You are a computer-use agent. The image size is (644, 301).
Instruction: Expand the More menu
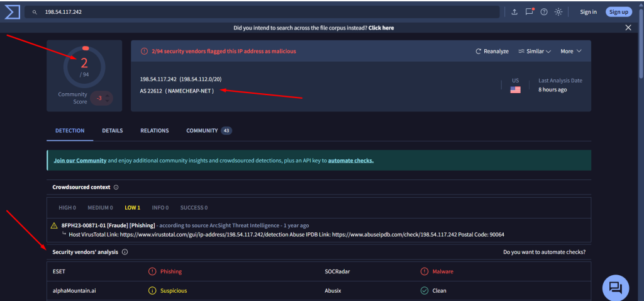pos(571,52)
